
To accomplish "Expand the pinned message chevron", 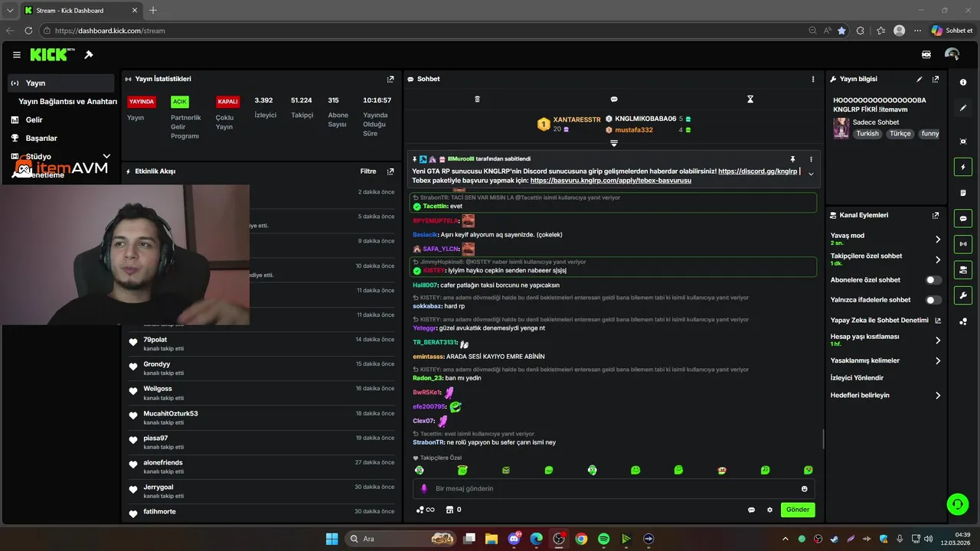I will click(811, 174).
